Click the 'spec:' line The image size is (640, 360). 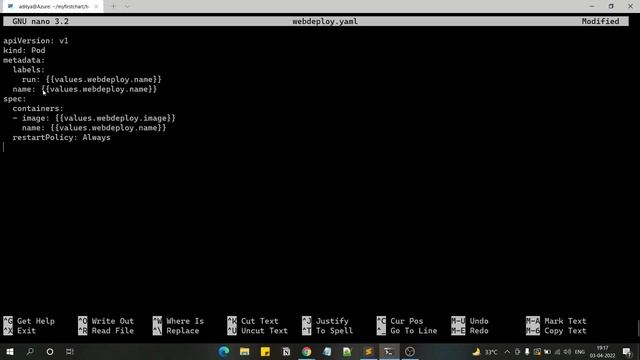15,99
